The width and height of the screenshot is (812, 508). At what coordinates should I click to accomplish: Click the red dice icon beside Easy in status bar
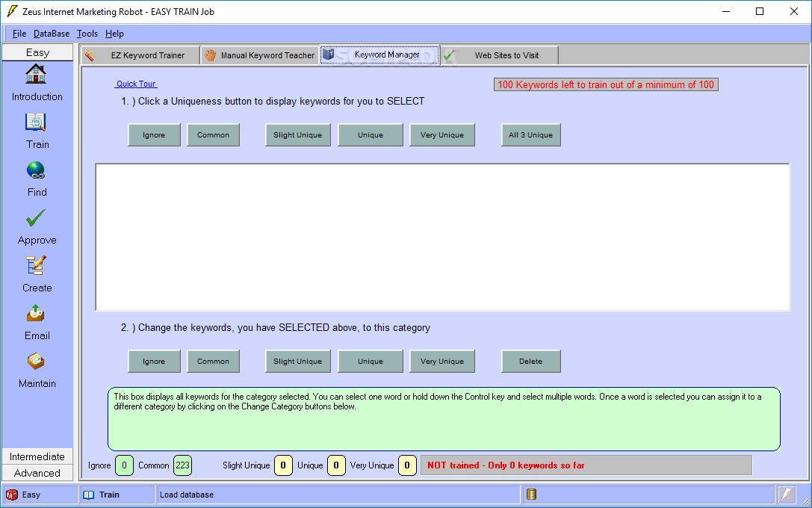point(11,495)
